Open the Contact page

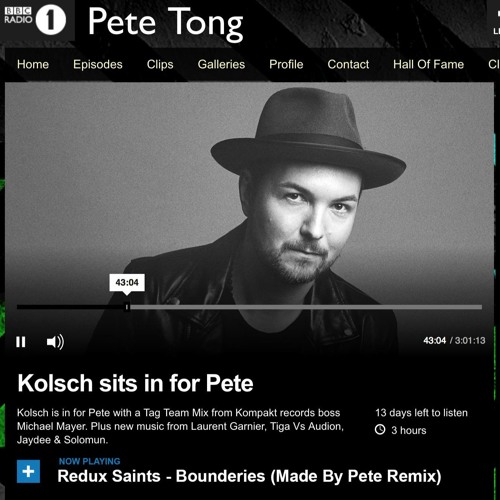(x=348, y=64)
